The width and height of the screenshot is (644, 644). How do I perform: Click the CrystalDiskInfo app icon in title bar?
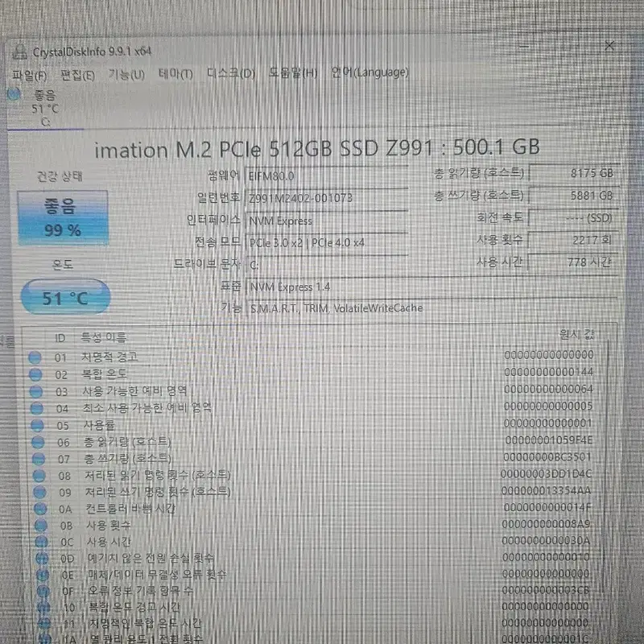pyautogui.click(x=19, y=52)
